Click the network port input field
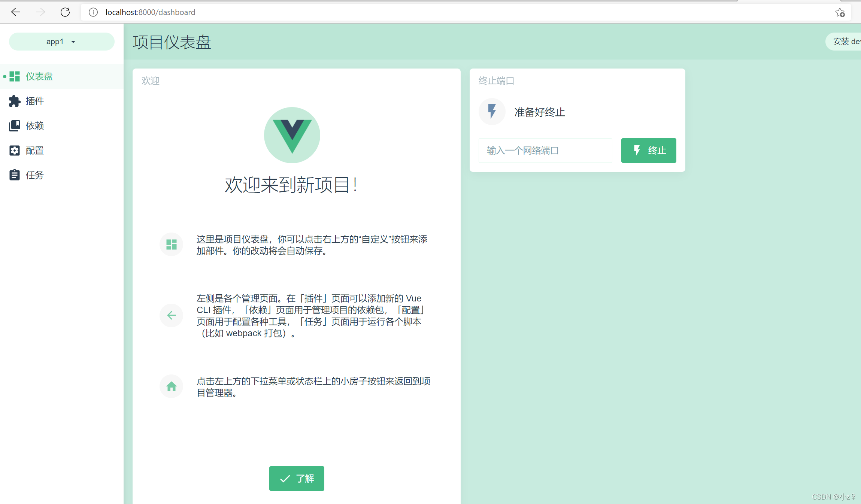The image size is (861, 504). click(545, 150)
